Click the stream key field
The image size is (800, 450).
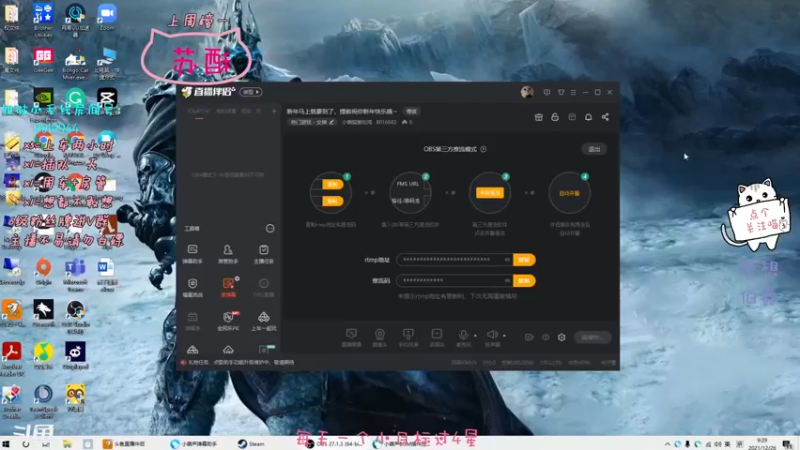tap(454, 281)
